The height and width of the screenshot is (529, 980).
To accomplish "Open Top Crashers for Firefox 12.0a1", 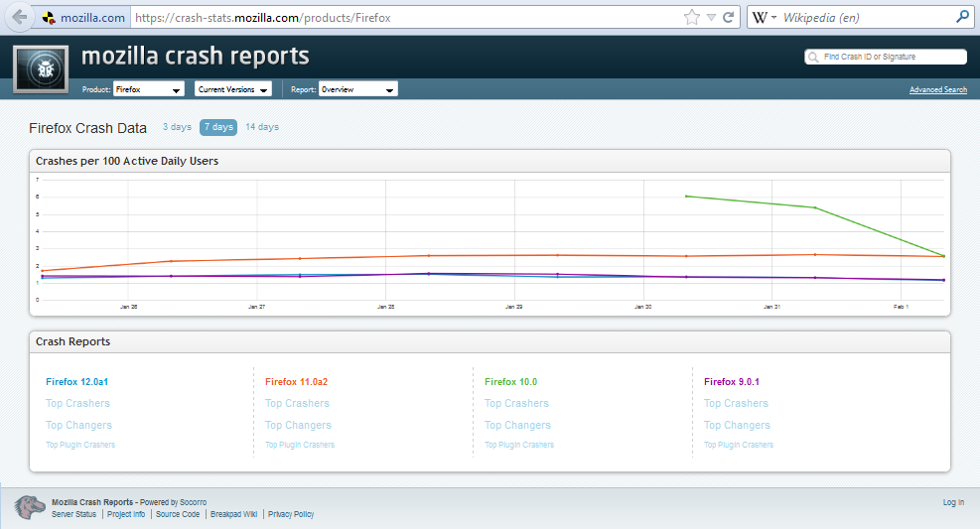I will [77, 403].
